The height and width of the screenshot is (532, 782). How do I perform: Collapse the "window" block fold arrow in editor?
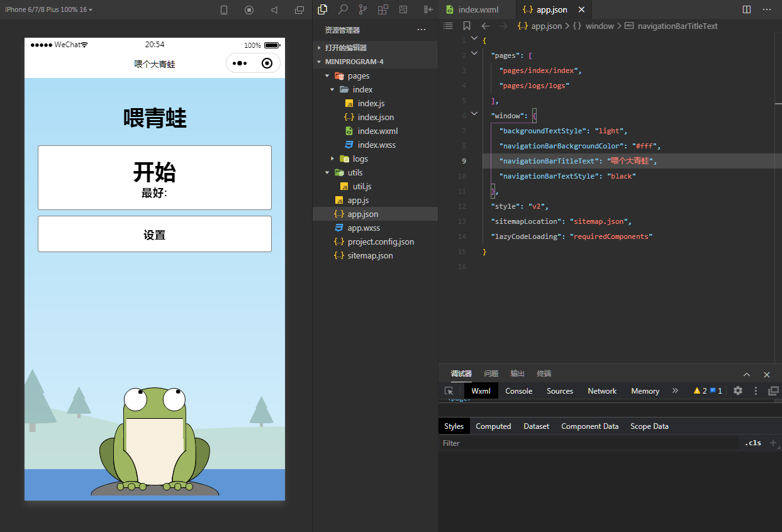tap(474, 115)
